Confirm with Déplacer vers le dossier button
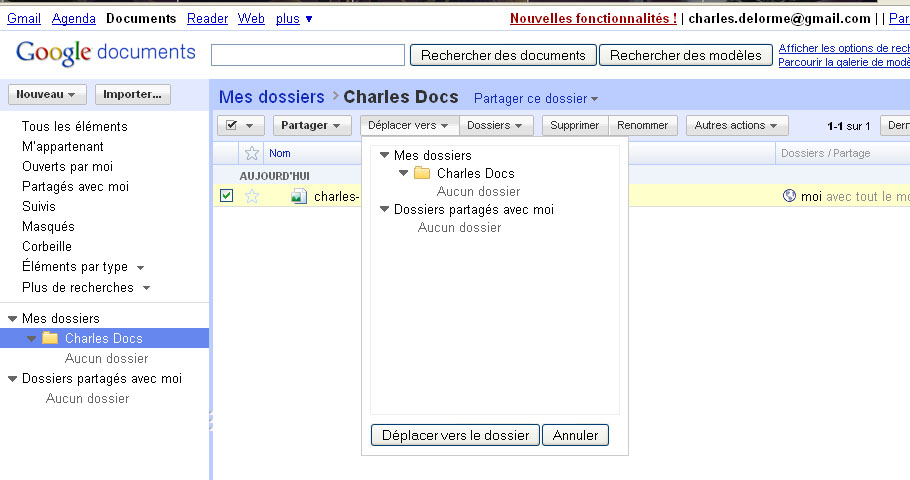This screenshot has width=910, height=480. pyautogui.click(x=456, y=435)
